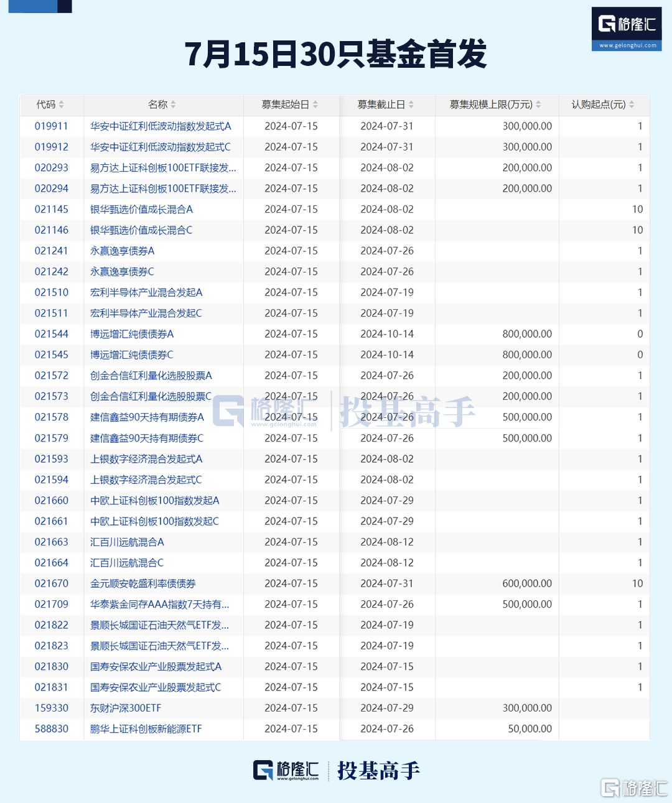Open 建信鑫益90天持有期债券A
The width and height of the screenshot is (672, 803).
tap(147, 417)
